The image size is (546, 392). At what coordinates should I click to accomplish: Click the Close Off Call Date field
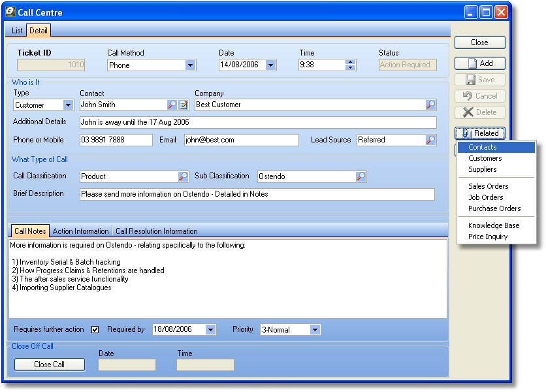coord(127,365)
